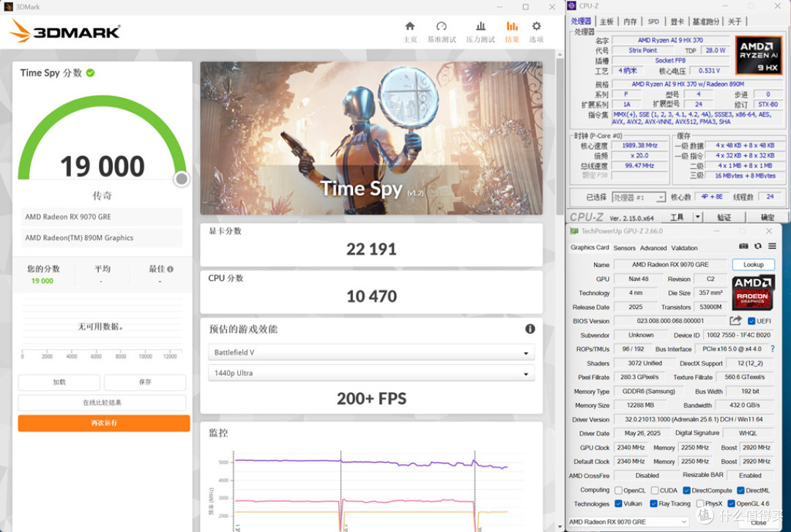791x532 pixels.
Task: Open the 3DMark home icon
Action: point(410,26)
